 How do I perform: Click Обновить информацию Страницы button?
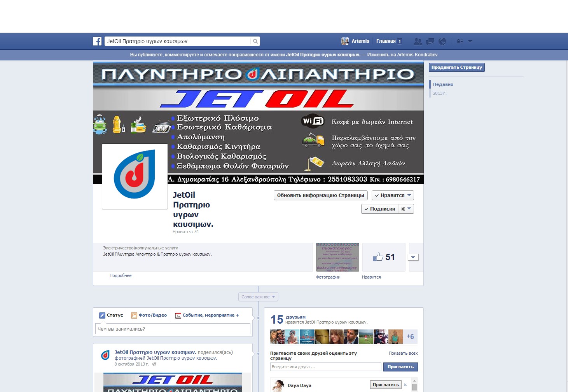(x=321, y=195)
